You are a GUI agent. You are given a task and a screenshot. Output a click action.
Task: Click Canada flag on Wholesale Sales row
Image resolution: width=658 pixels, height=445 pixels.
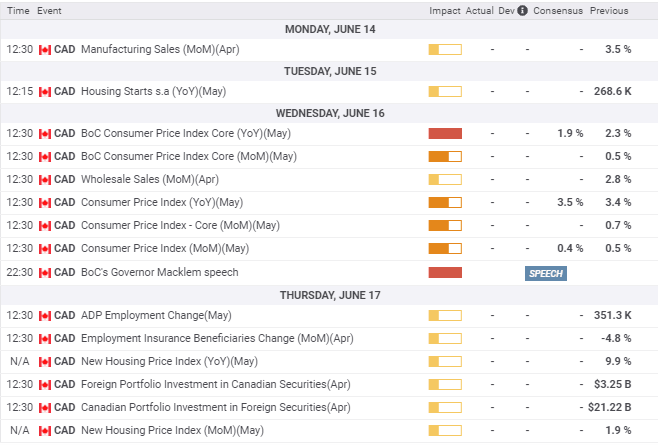pos(44,179)
